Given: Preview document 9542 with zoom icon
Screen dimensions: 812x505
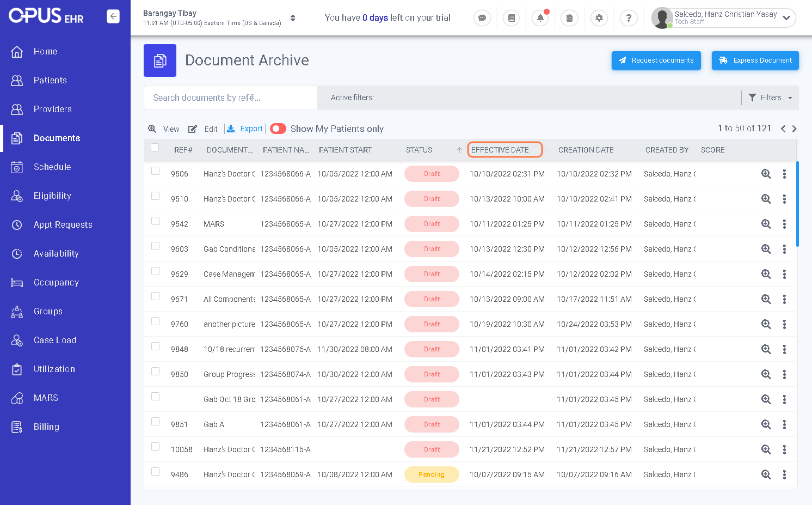Looking at the screenshot, I should point(766,224).
